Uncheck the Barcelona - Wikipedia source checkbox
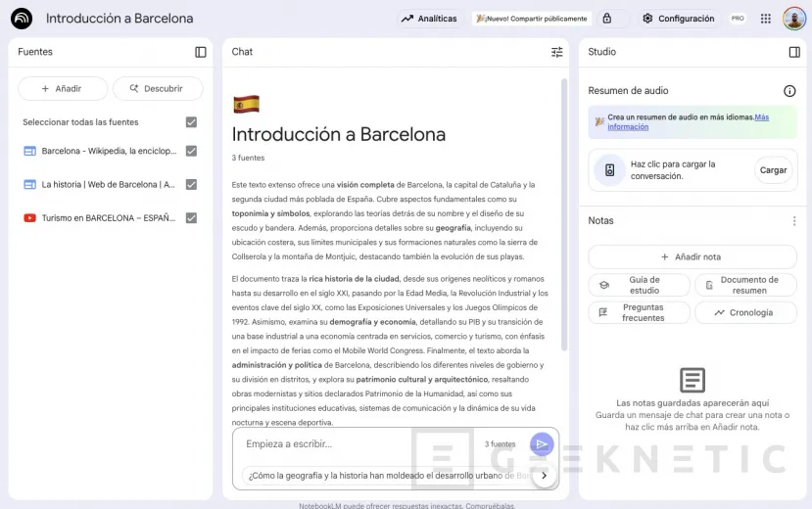Screen dimensions: 812x509 click(x=191, y=151)
